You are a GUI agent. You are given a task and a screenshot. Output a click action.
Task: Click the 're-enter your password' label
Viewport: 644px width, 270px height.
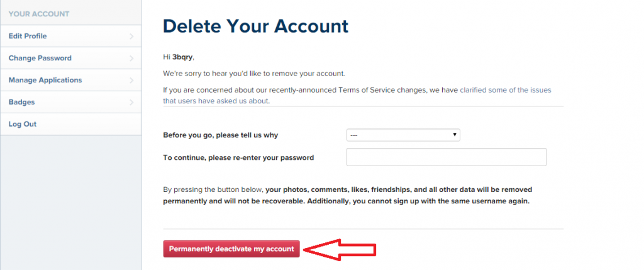[x=238, y=157]
